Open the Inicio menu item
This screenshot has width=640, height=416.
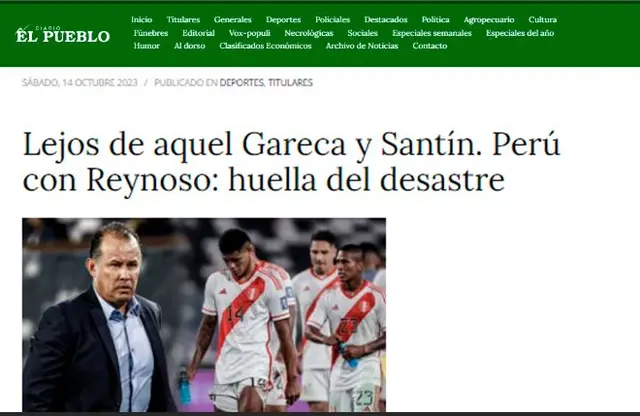tap(142, 20)
